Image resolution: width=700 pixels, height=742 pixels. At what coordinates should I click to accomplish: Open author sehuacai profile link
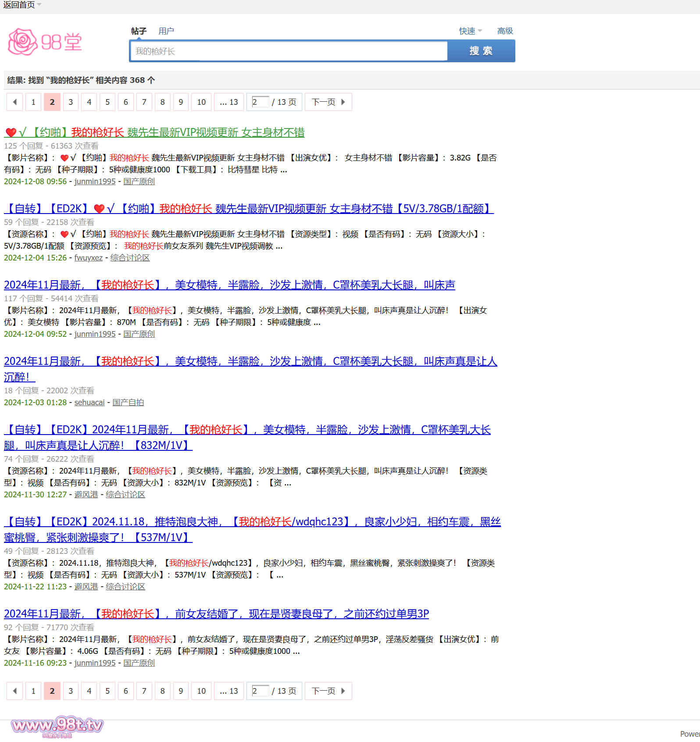pos(89,403)
